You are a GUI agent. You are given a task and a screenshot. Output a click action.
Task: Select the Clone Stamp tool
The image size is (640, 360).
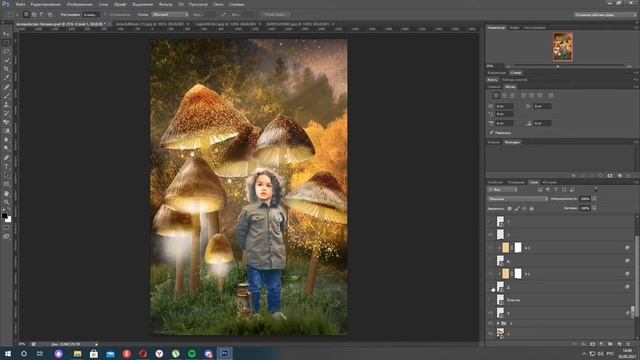(6, 104)
